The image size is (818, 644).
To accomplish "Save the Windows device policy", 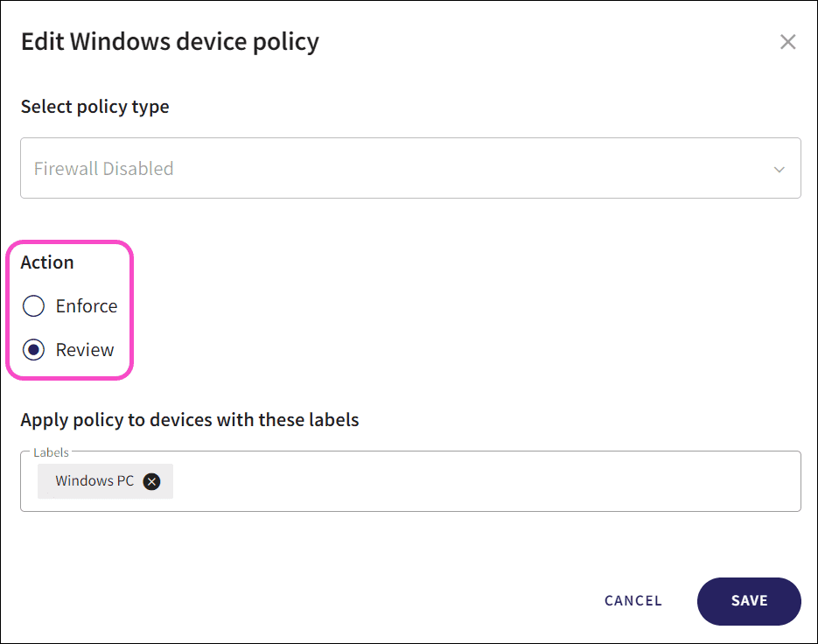I will 749,601.
